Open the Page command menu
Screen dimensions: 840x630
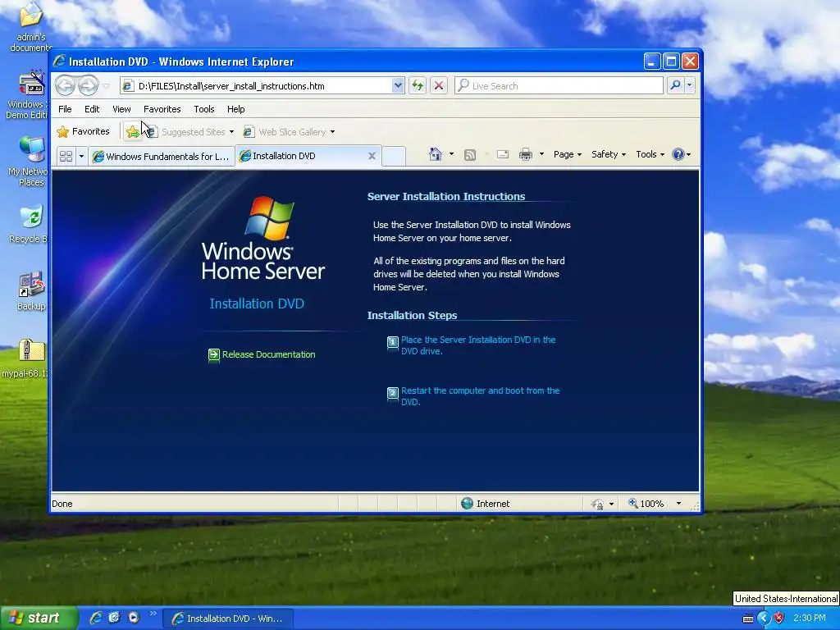pos(568,154)
